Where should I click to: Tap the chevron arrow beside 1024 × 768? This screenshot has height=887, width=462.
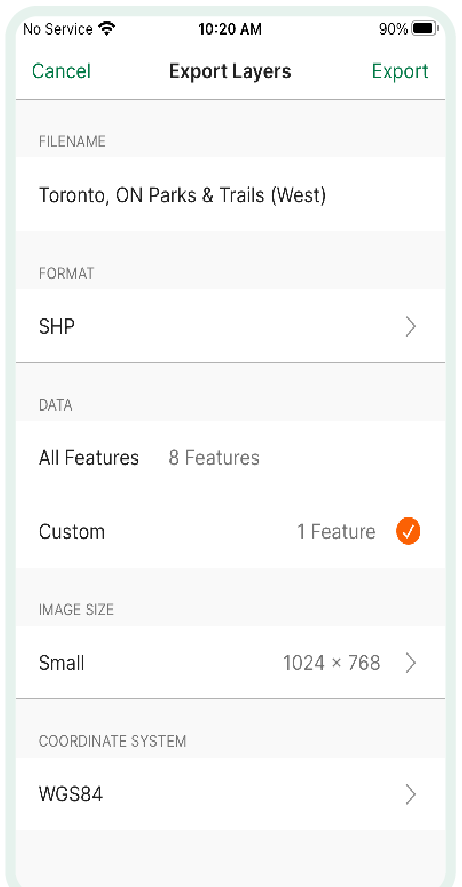[x=411, y=662]
